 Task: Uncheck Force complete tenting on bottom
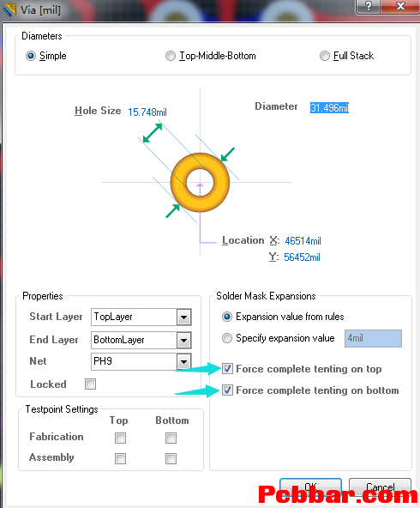pos(227,390)
